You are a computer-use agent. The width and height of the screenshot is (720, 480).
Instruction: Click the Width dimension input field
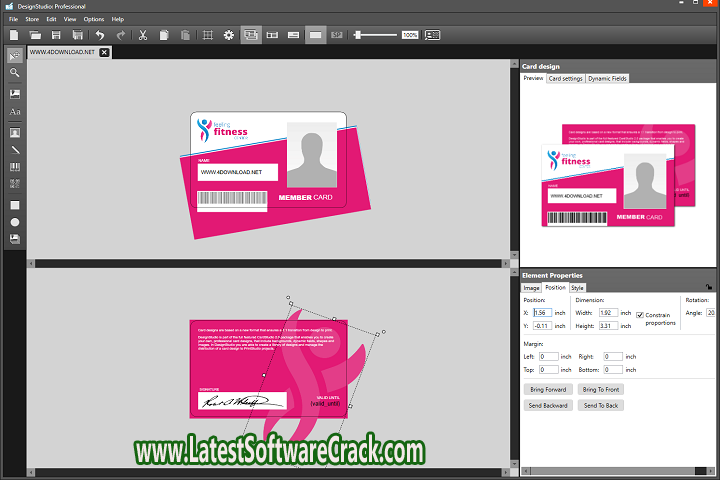[x=608, y=312]
